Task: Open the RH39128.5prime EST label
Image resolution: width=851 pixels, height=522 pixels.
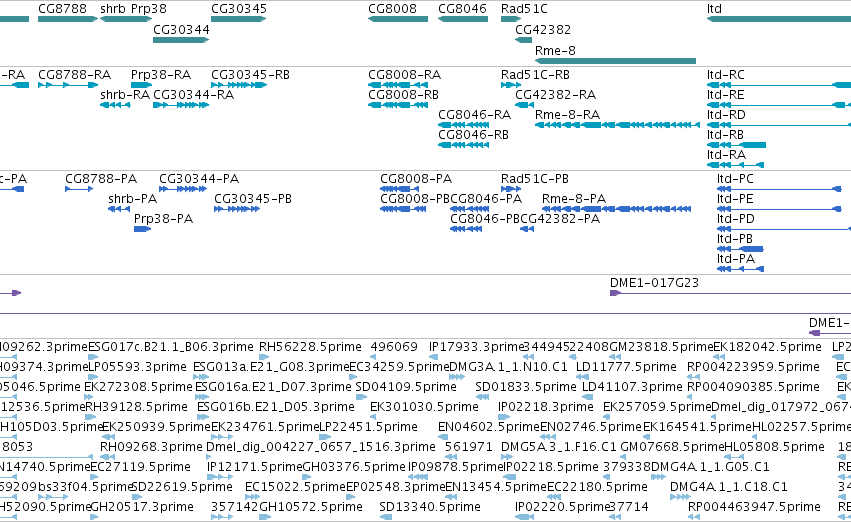Action: [136, 408]
